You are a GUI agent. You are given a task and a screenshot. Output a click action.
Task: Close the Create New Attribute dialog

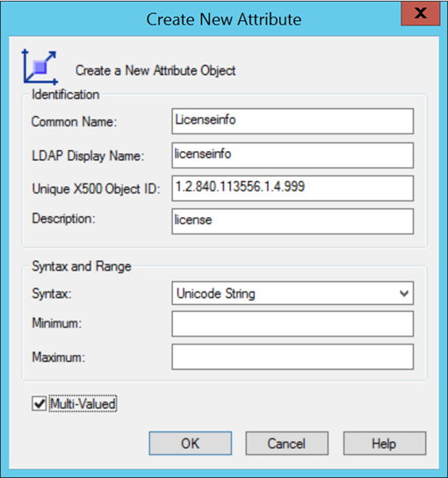pos(421,13)
